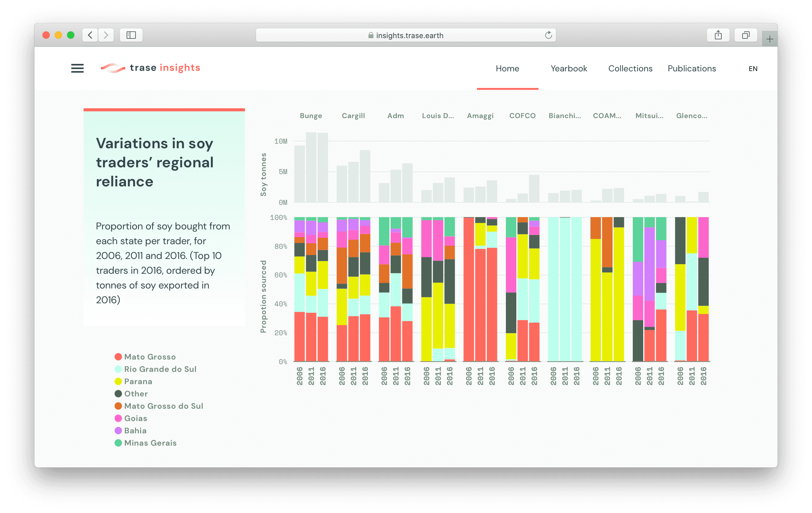The height and width of the screenshot is (513, 812).
Task: Open the hamburger menu icon
Action: [x=77, y=69]
